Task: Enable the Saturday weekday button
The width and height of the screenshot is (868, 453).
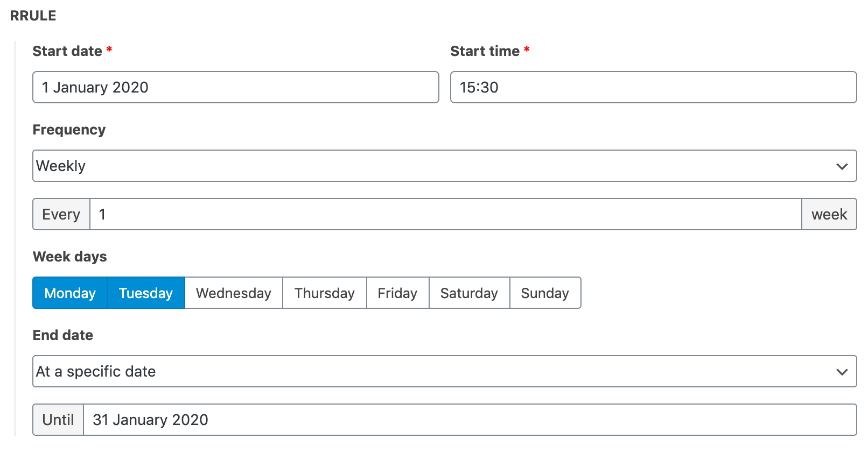Action: pyautogui.click(x=469, y=293)
